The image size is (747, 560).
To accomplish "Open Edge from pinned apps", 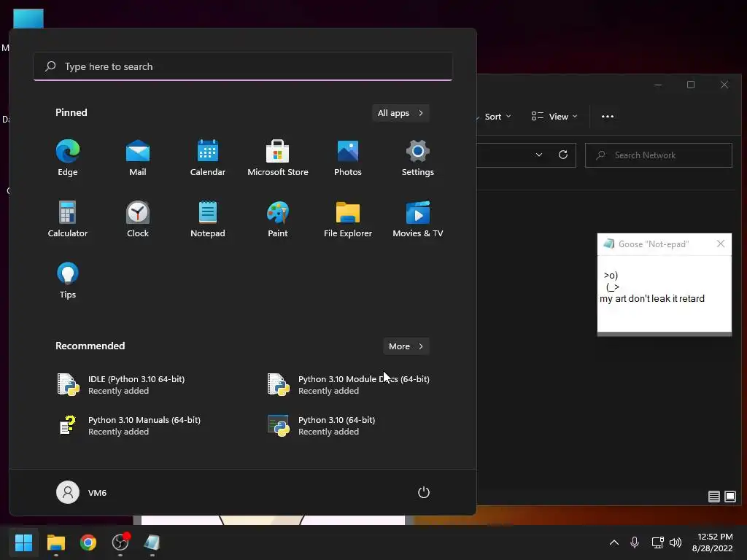I will 68,158.
